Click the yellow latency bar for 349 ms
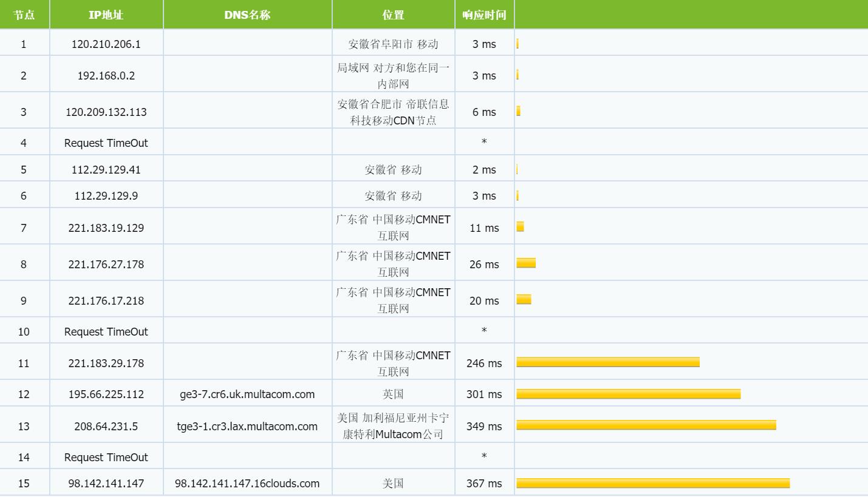 coord(646,425)
